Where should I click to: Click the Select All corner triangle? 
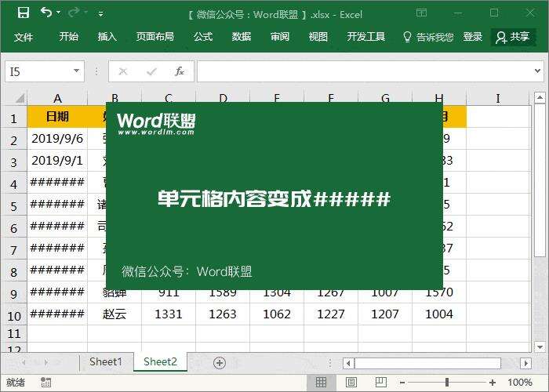(20, 98)
